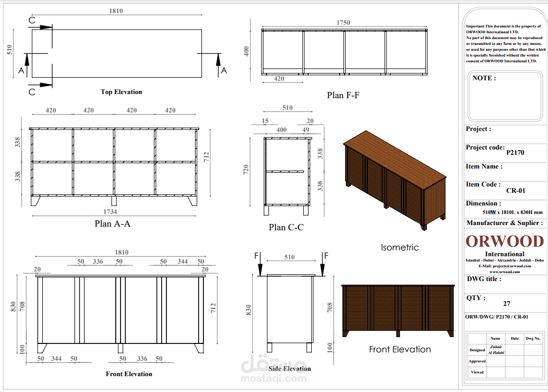Viewport: 548px width, 392px height.
Task: Click the 'QTY :' label
Action: tap(476, 298)
